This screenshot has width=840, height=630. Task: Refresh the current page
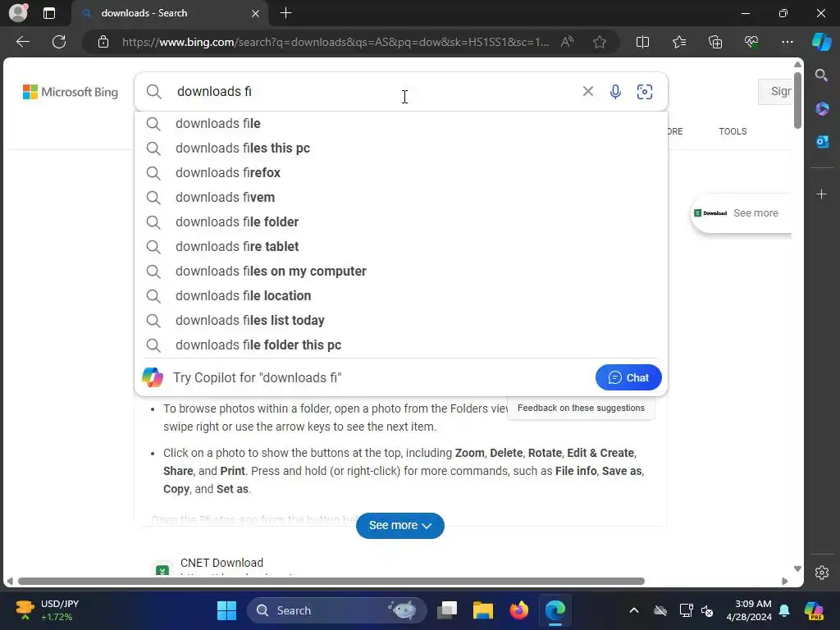59,42
